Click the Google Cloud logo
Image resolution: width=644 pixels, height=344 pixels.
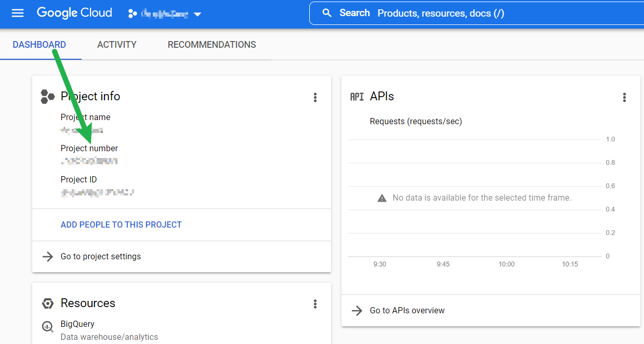[74, 13]
